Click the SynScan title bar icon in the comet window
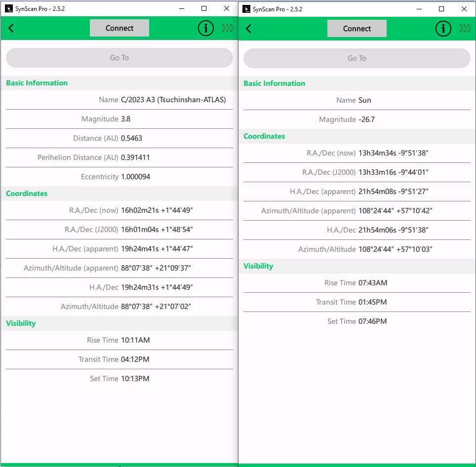 pyautogui.click(x=9, y=8)
